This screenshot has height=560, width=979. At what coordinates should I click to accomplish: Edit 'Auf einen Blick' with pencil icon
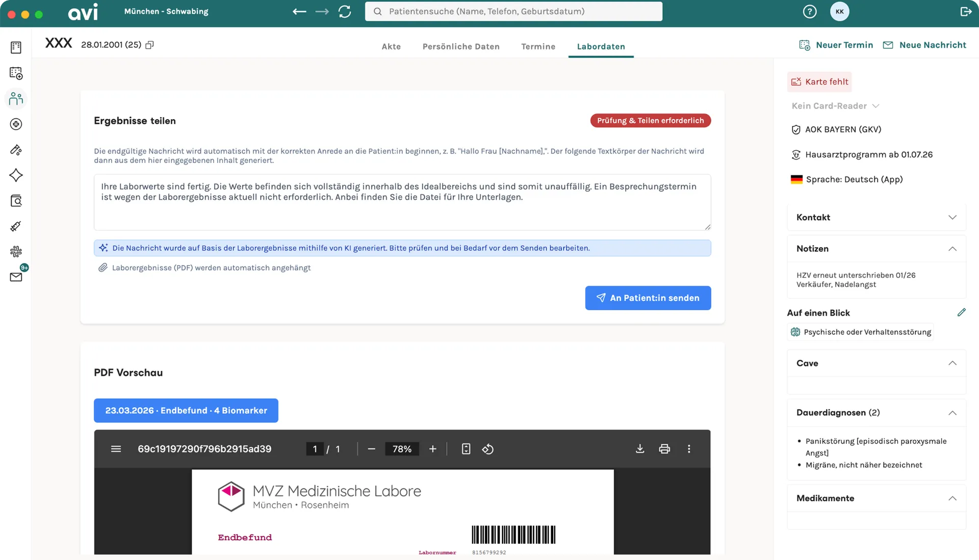(961, 312)
